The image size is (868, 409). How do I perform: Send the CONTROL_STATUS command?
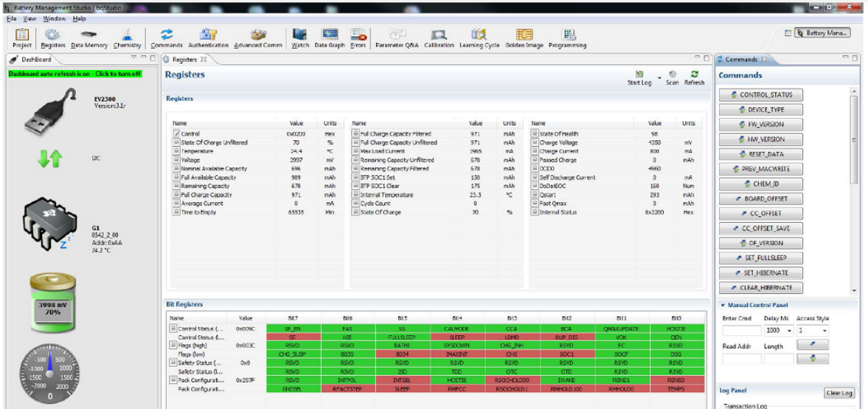[x=761, y=94]
